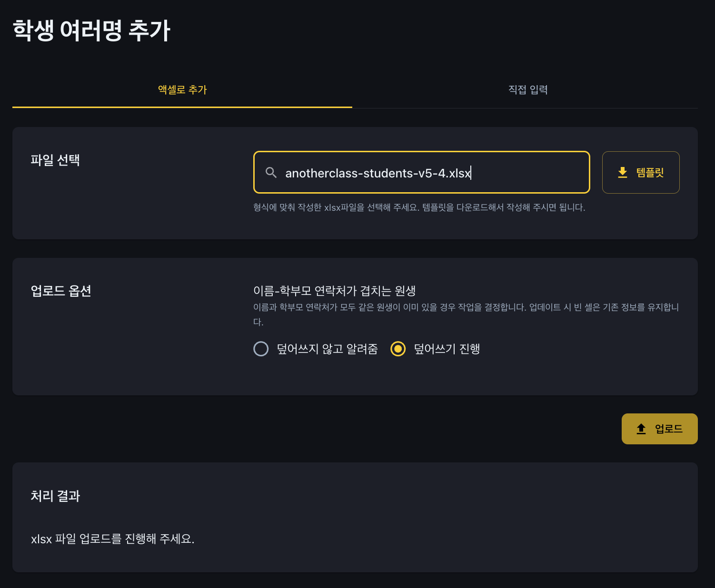Click the 이름-학부모 연락처가 겹치는 원생 option title
The height and width of the screenshot is (588, 715).
tap(335, 291)
